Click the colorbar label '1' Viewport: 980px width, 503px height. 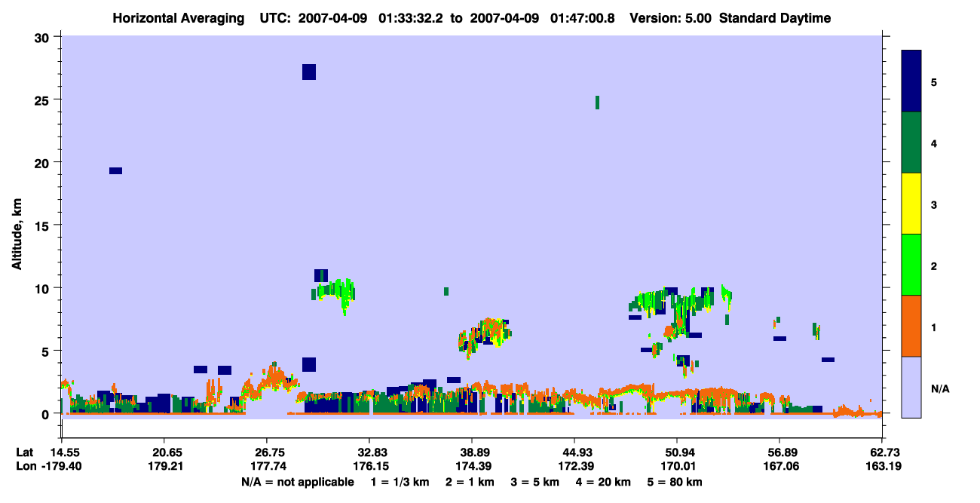coord(934,327)
